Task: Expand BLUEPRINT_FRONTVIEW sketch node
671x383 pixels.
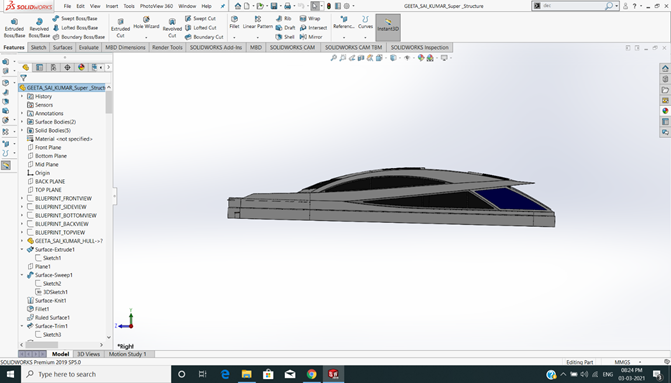Action: point(22,199)
